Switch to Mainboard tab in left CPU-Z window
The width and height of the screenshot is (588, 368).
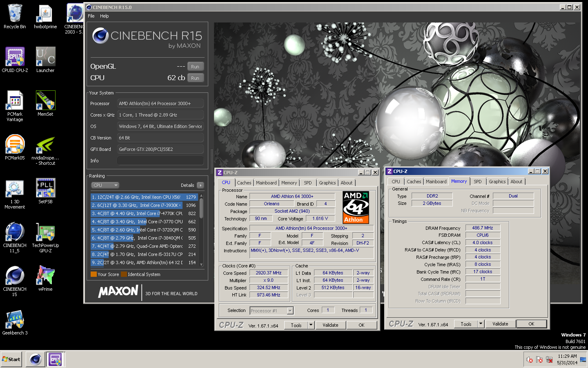[x=266, y=183]
